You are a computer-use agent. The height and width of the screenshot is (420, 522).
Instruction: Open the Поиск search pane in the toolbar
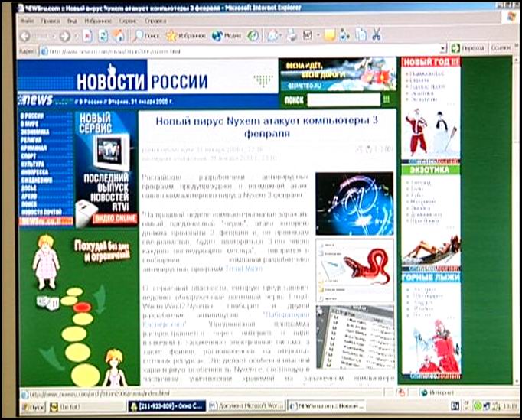[146, 36]
